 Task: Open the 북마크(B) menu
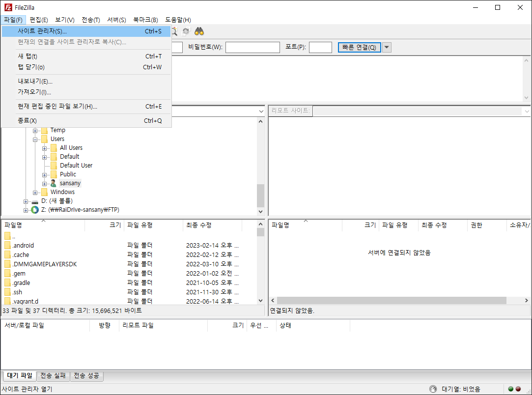[x=145, y=20]
